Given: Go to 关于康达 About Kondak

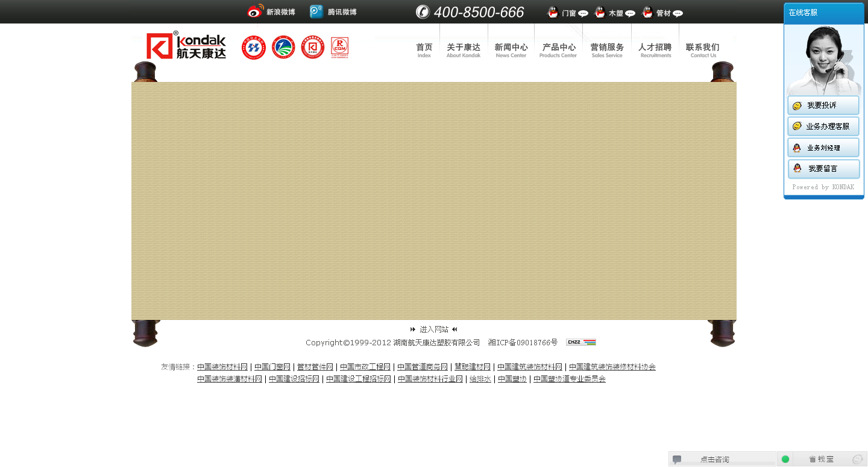Looking at the screenshot, I should click(x=464, y=50).
